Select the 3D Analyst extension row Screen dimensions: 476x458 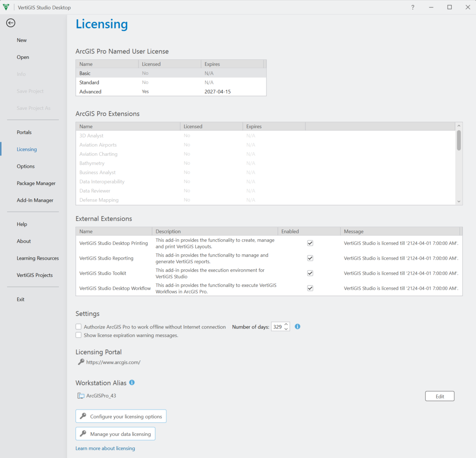(x=265, y=135)
